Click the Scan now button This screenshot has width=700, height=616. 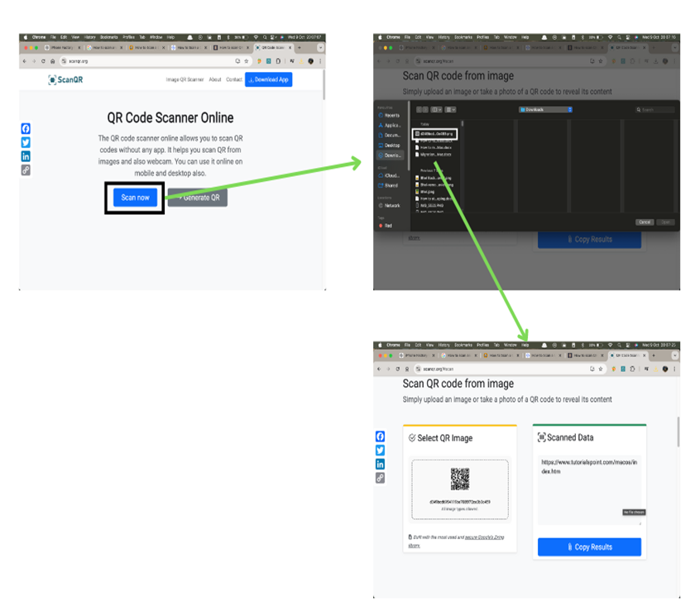point(134,198)
